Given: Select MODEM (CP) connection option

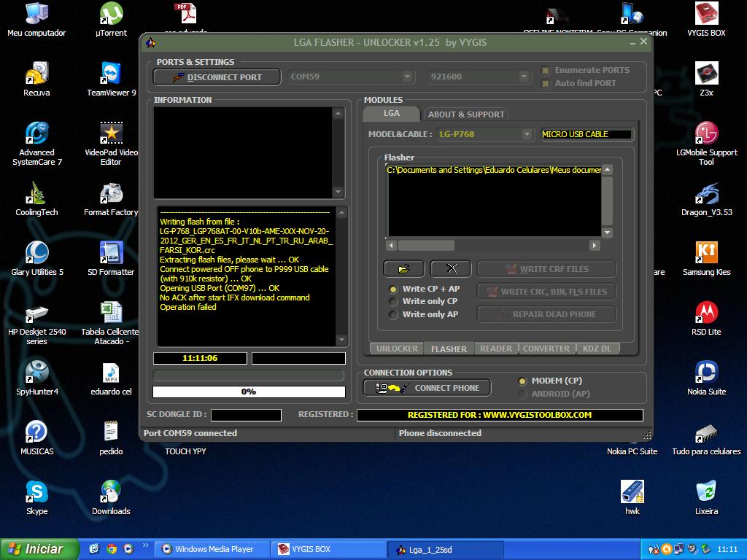Looking at the screenshot, I should (522, 381).
